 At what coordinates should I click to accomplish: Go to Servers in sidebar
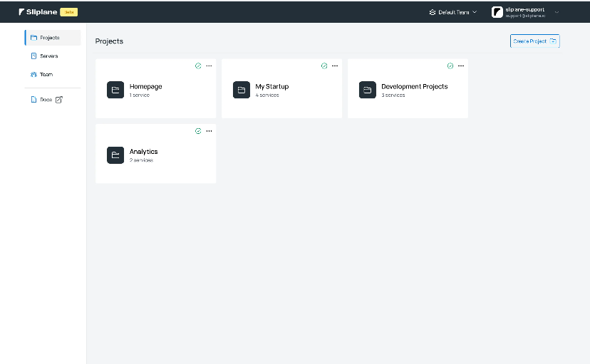coord(48,56)
